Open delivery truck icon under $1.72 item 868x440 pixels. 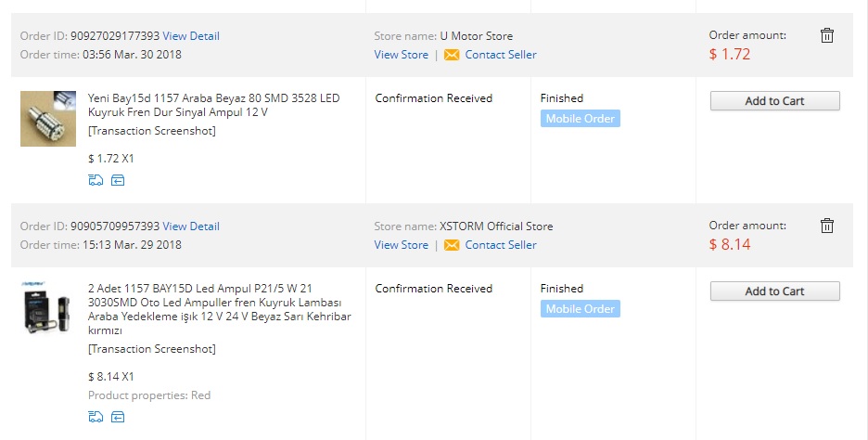coord(96,180)
